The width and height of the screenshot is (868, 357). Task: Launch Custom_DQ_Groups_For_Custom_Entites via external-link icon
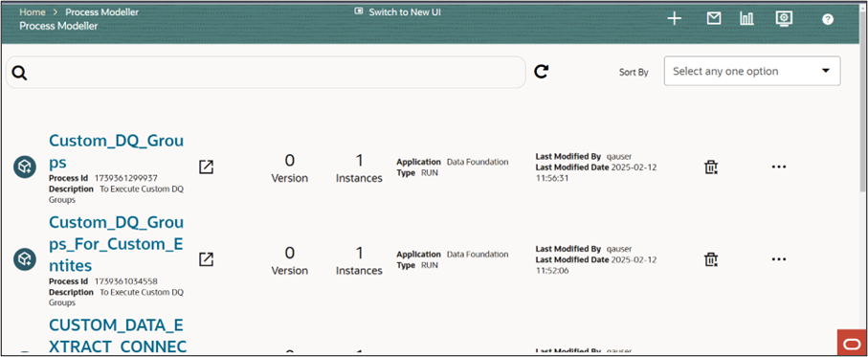click(x=206, y=259)
